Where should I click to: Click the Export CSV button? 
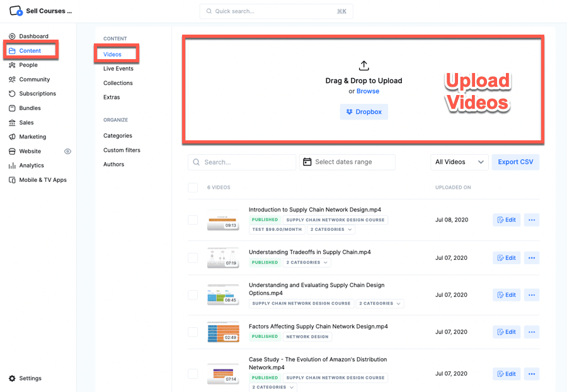(x=515, y=162)
